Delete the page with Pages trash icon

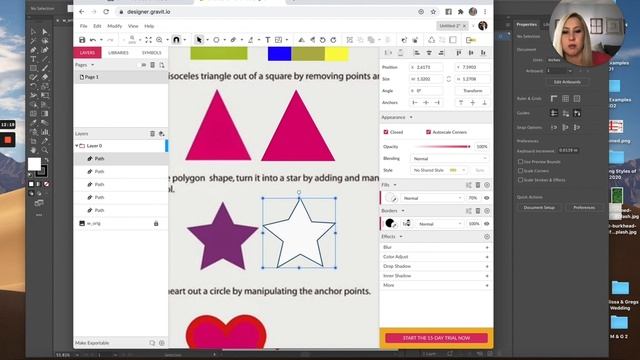[x=152, y=65]
